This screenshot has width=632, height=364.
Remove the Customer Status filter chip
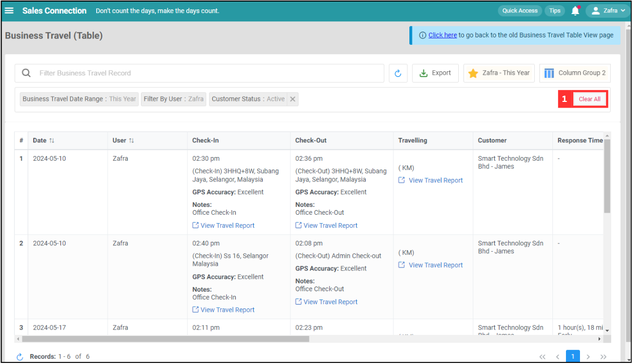point(293,99)
